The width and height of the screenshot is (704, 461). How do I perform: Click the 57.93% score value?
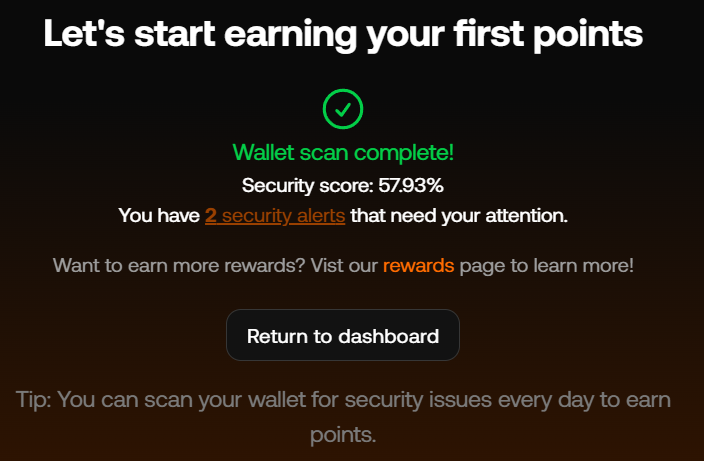pos(411,185)
